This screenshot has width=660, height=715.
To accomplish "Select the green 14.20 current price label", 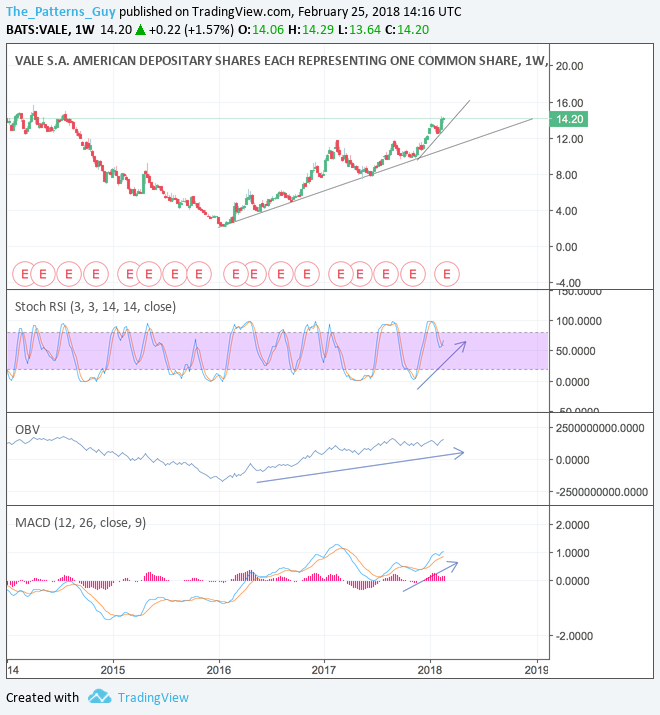I will (569, 119).
